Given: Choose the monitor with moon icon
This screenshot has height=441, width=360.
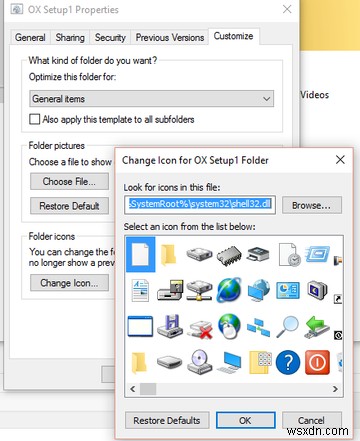Looking at the screenshot, I should (x=317, y=290).
